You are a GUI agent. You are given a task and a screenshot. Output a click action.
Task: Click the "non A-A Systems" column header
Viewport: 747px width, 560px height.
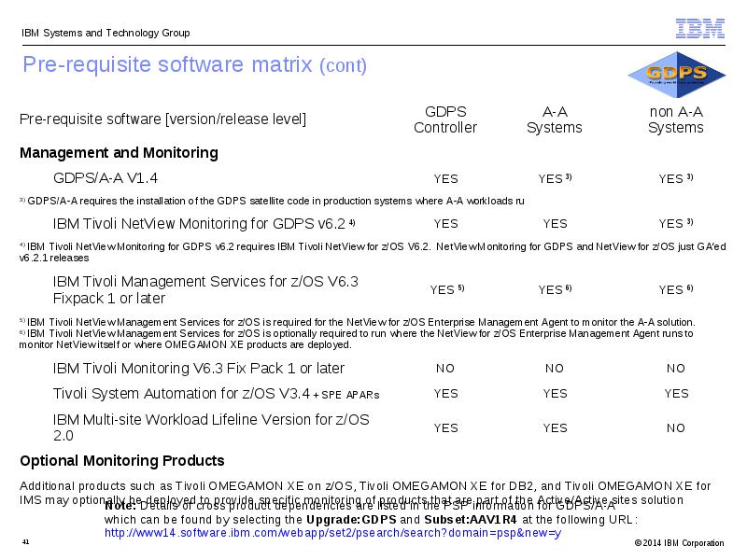point(675,119)
